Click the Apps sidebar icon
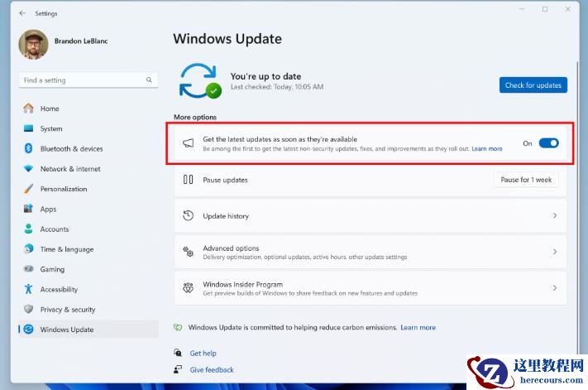588x390 pixels. click(x=28, y=209)
